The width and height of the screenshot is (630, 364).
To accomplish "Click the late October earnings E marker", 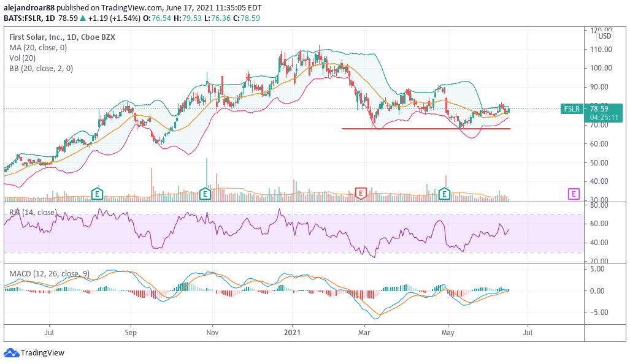I will pyautogui.click(x=205, y=194).
